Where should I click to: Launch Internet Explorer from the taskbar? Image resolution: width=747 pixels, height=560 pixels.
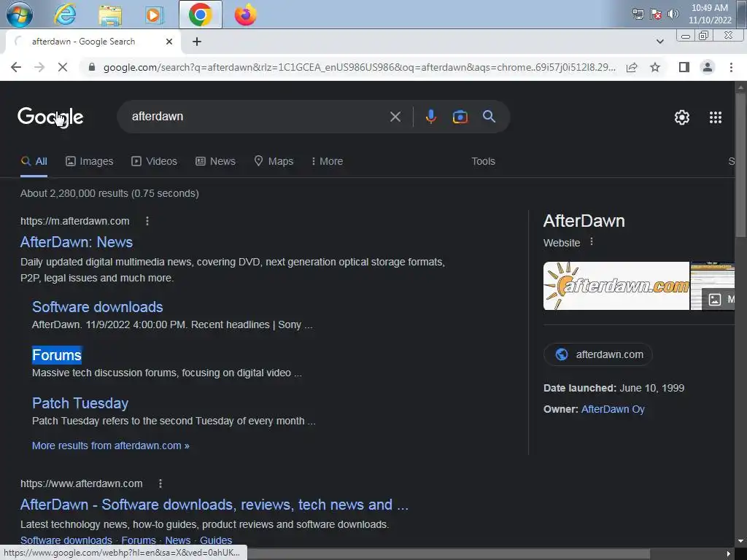tap(65, 15)
